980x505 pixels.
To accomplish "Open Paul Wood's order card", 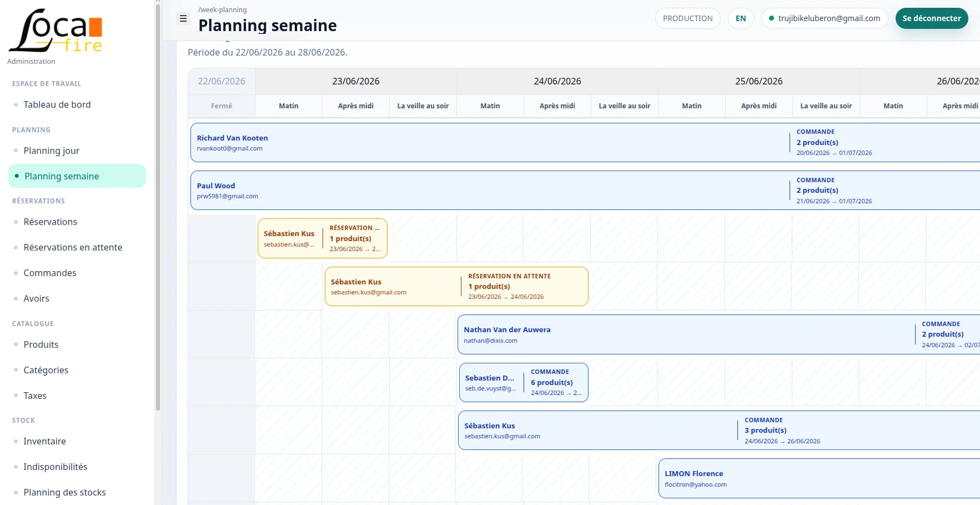I will click(585, 191).
